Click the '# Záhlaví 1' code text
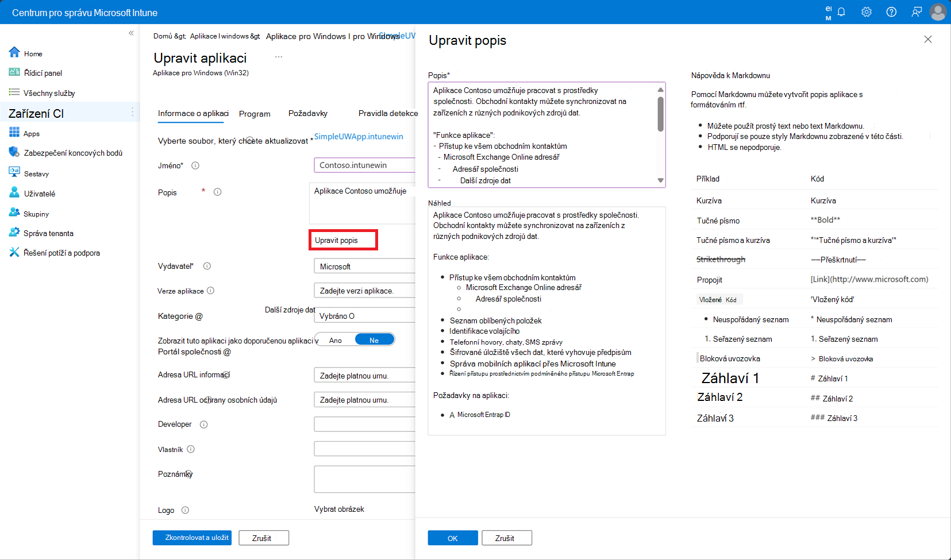The width and height of the screenshot is (951, 560). (829, 378)
